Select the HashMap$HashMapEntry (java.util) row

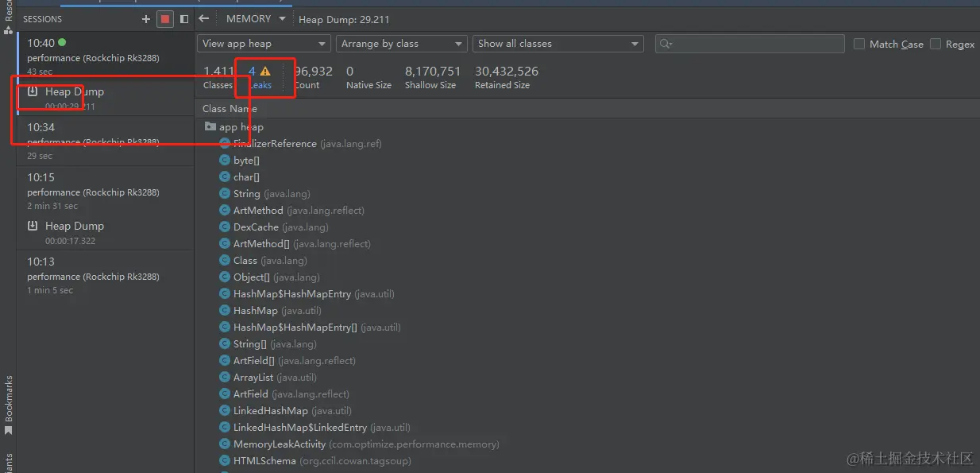coord(587,293)
